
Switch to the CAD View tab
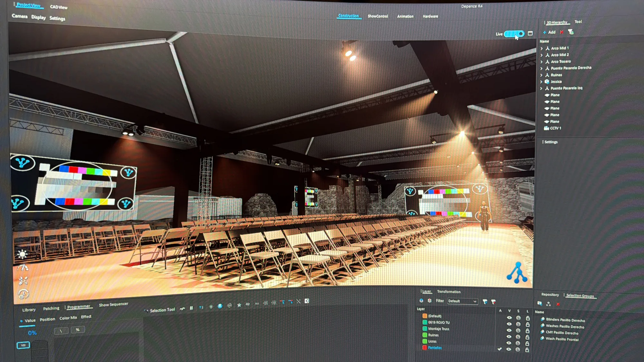[x=59, y=7]
